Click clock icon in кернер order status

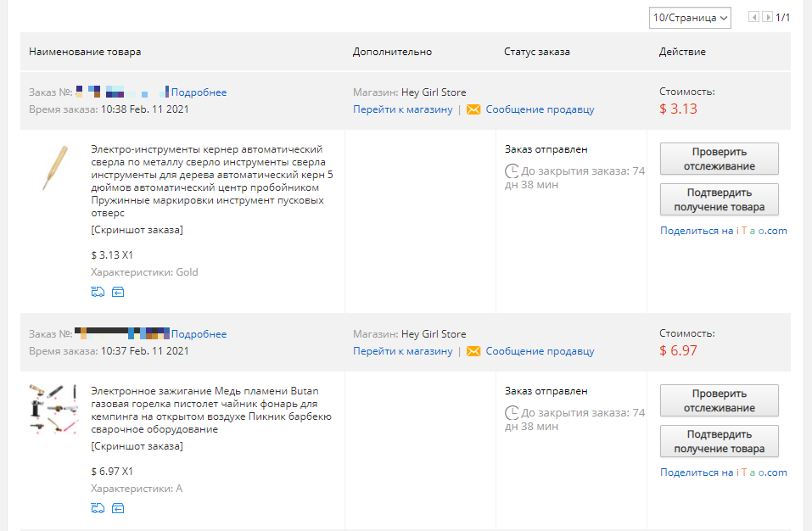(x=512, y=170)
